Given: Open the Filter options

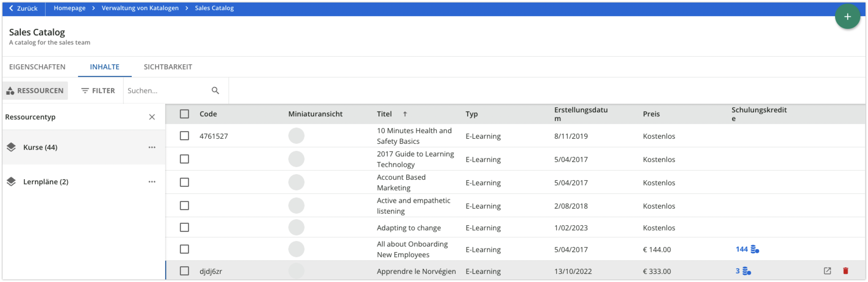Looking at the screenshot, I should click(x=98, y=91).
